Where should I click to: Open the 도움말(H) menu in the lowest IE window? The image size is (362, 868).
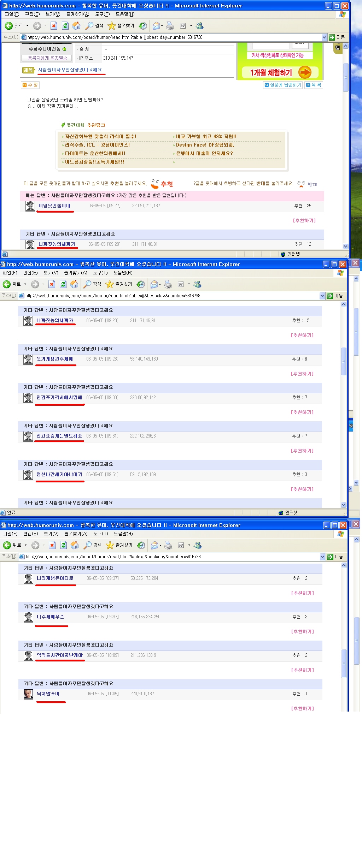(x=123, y=534)
